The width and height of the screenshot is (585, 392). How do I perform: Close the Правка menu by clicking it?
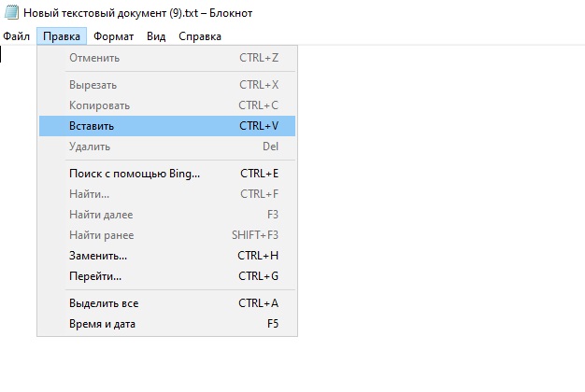(62, 36)
